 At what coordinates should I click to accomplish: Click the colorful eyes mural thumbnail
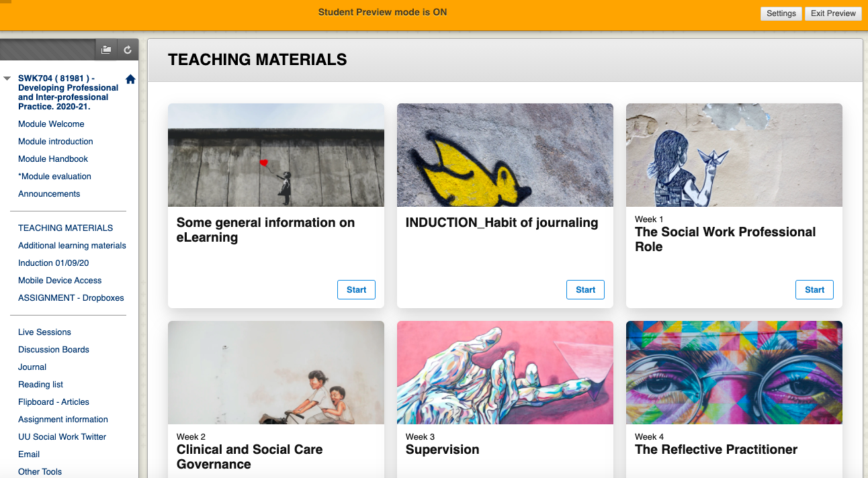pos(734,373)
